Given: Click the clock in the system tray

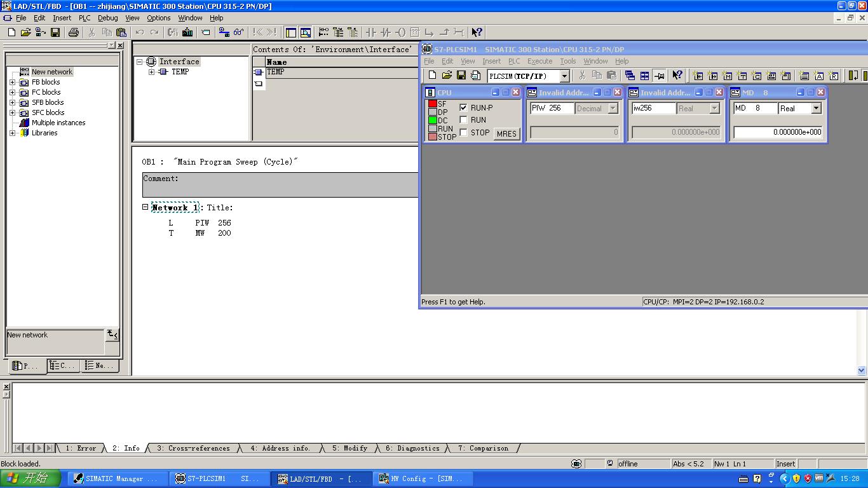Looking at the screenshot, I should click(850, 478).
